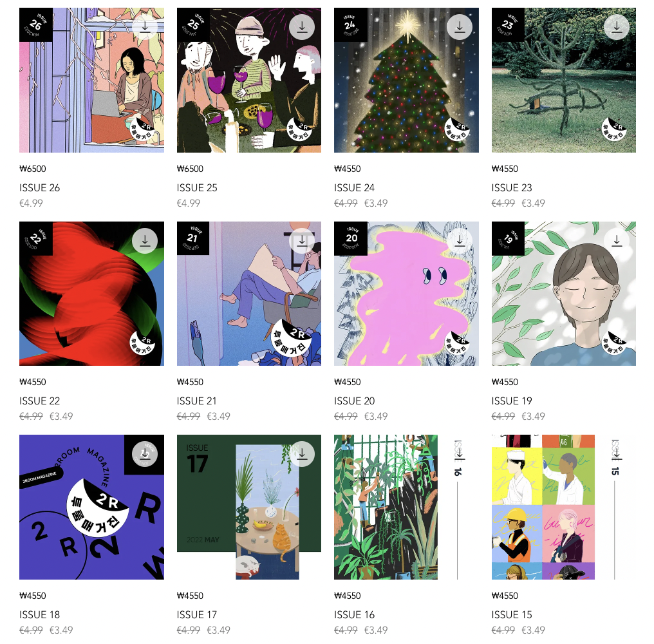Click download icon on Issue 24 cover
654x644 pixels.
click(460, 27)
